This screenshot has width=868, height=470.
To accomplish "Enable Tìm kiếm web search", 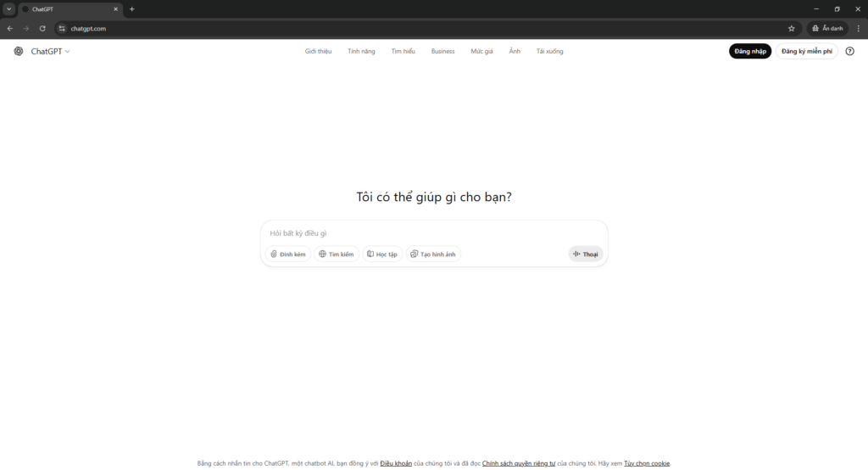I will 337,254.
